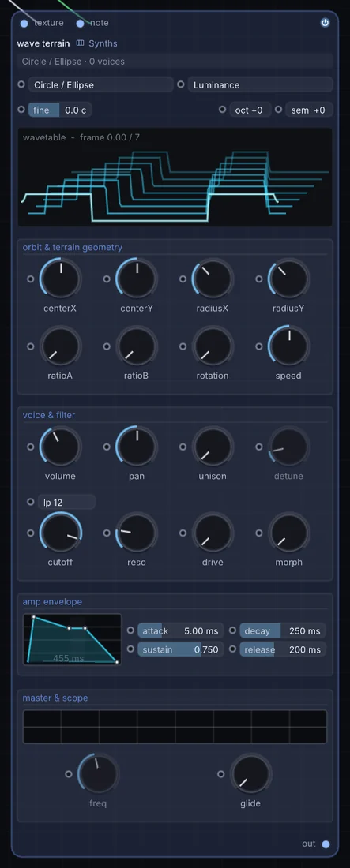The image size is (350, 868).
Task: Click the master scope display
Action: pyautogui.click(x=175, y=727)
